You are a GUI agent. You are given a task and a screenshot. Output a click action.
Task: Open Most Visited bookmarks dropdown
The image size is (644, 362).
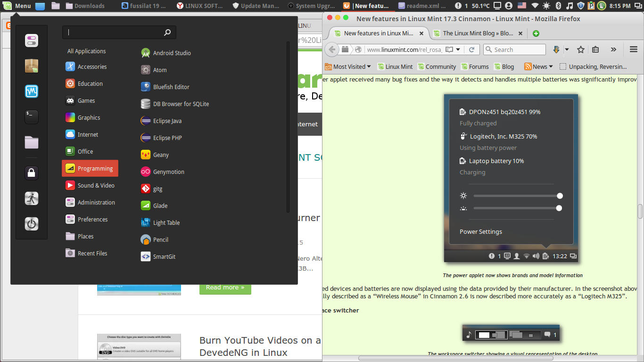tap(348, 66)
